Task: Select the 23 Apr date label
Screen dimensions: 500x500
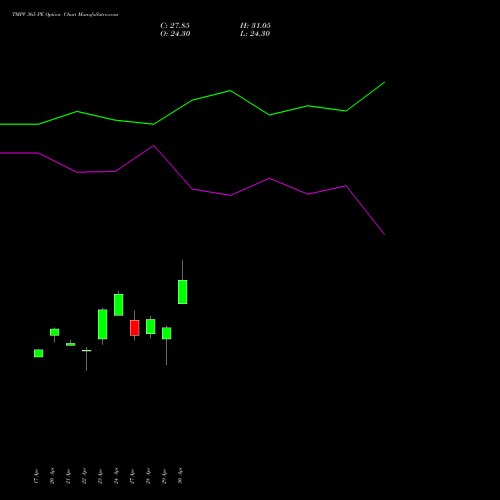Action: pos(100,476)
